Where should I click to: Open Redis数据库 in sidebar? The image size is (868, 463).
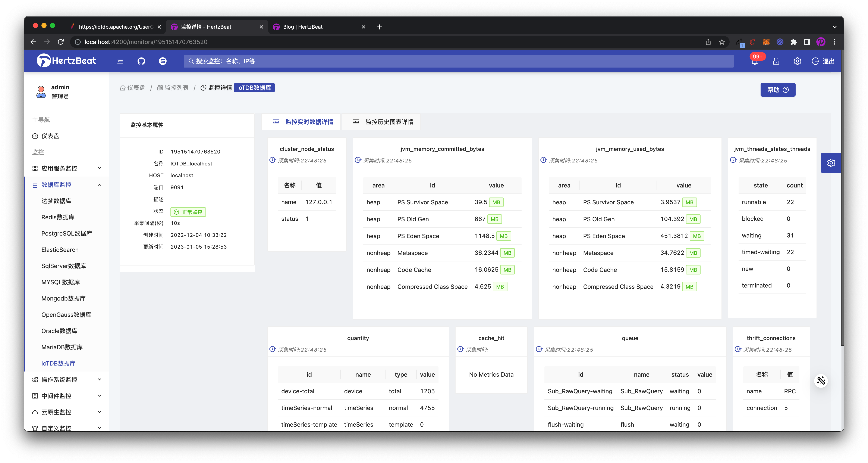click(58, 217)
